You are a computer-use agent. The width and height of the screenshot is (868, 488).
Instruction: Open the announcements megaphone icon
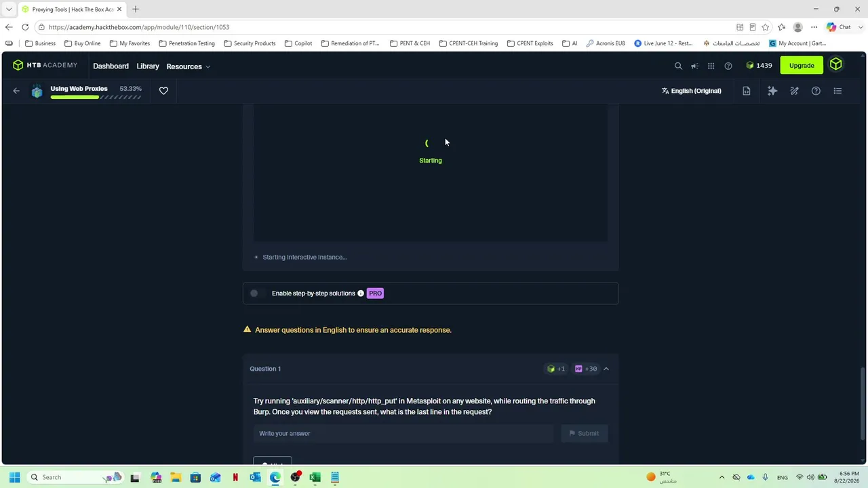[x=694, y=66]
